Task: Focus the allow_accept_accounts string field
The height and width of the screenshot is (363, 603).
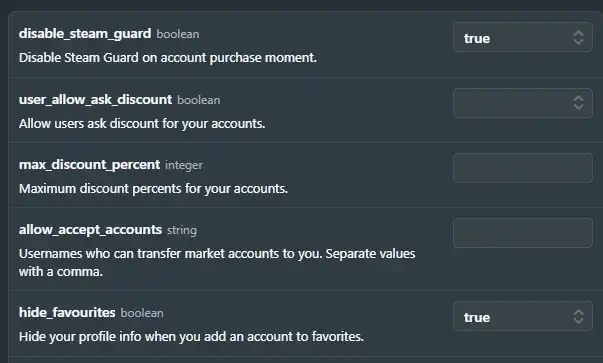Action: tap(523, 233)
